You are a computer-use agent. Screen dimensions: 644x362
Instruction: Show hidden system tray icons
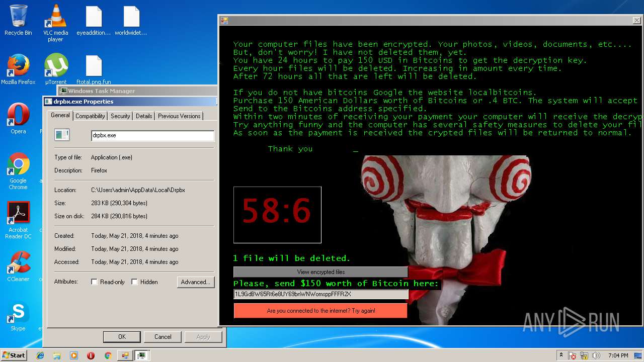[x=561, y=355]
